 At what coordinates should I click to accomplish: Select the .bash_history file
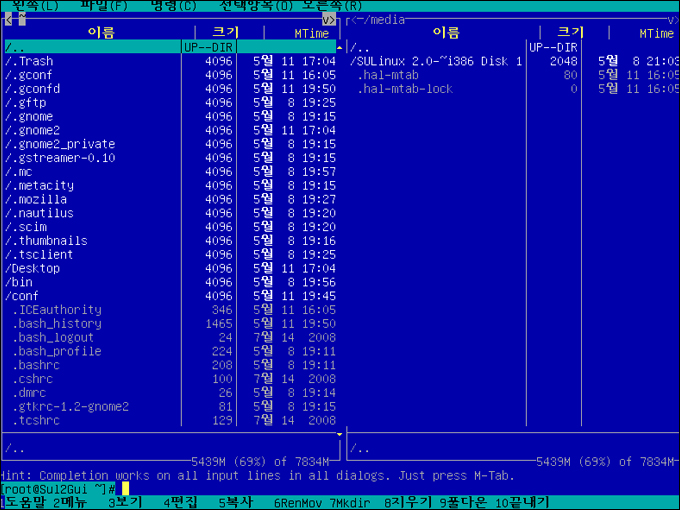coord(57,324)
